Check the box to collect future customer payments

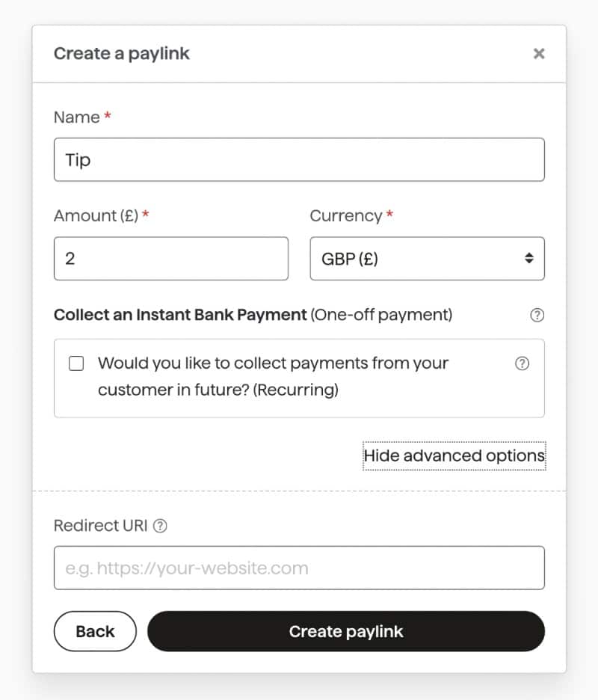[76, 363]
